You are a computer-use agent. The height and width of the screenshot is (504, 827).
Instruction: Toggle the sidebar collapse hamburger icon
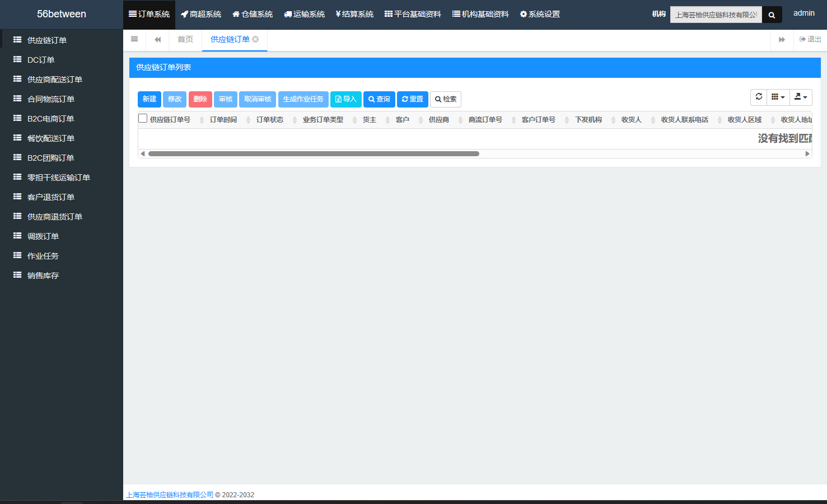[134, 39]
